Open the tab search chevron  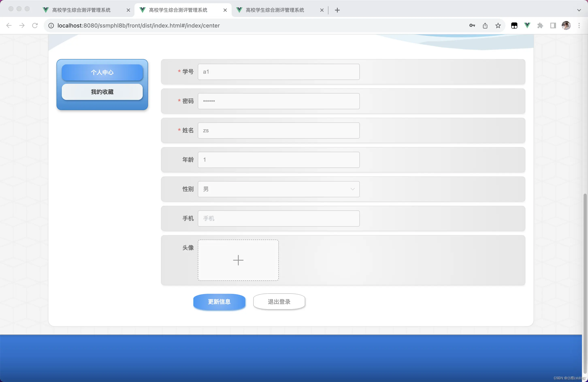coord(579,10)
